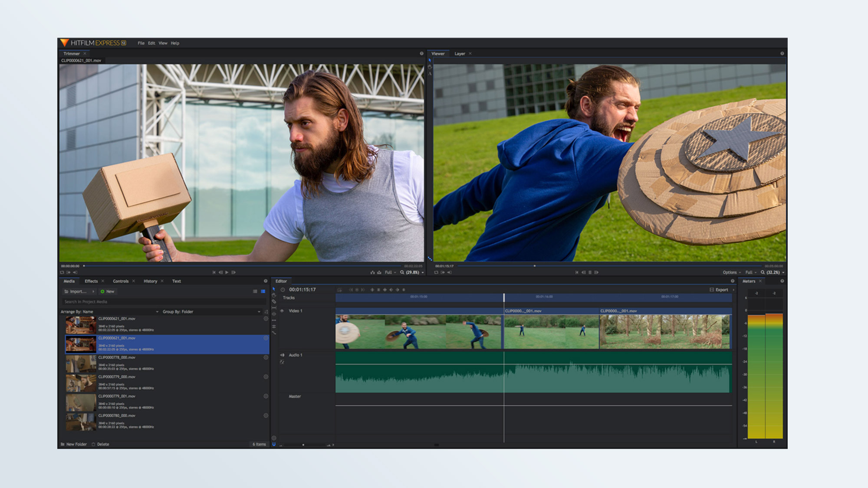Step back one frame in the Viewer
This screenshot has height=488, width=868.
(583, 272)
